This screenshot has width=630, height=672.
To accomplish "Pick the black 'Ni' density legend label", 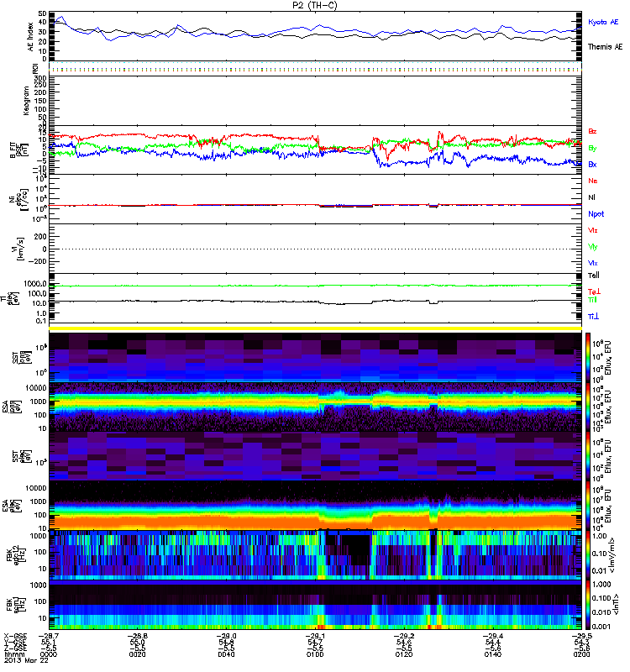I will pyautogui.click(x=591, y=197).
